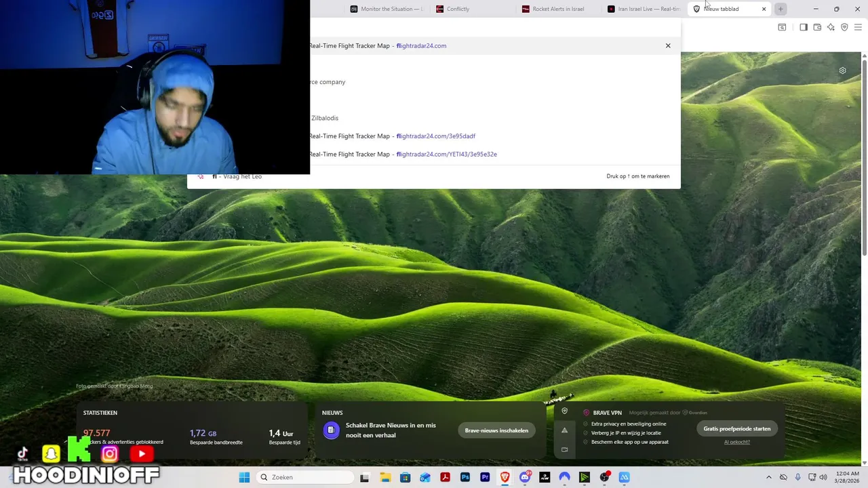
Task: Click the microphone tray icon
Action: tap(798, 477)
